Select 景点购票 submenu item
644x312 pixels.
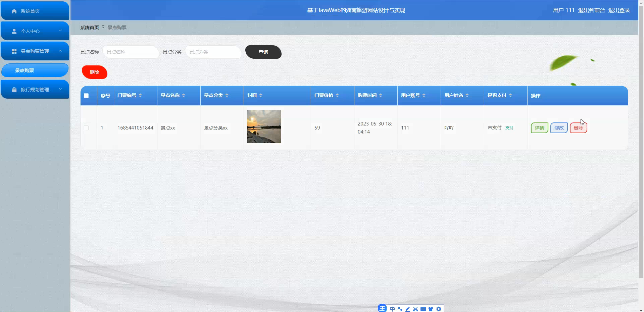point(35,70)
